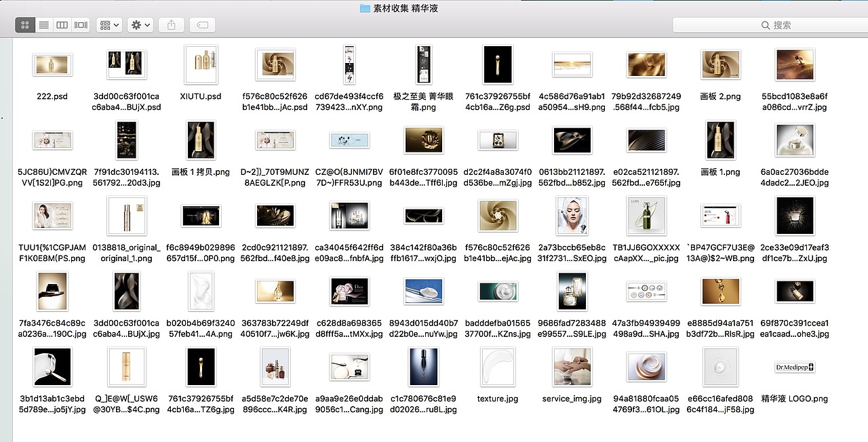Select file 7f91dc30194113...20d3.jpg
This screenshot has width=868, height=442.
pos(127,140)
